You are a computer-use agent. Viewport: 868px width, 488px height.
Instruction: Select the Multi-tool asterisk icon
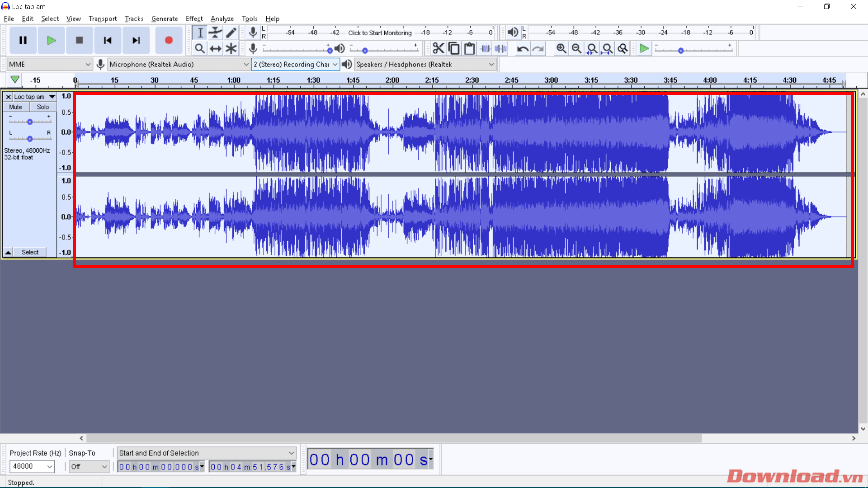(231, 48)
